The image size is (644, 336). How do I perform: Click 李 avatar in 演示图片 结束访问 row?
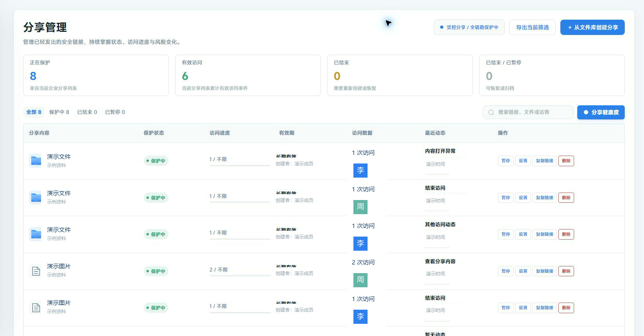(x=360, y=316)
